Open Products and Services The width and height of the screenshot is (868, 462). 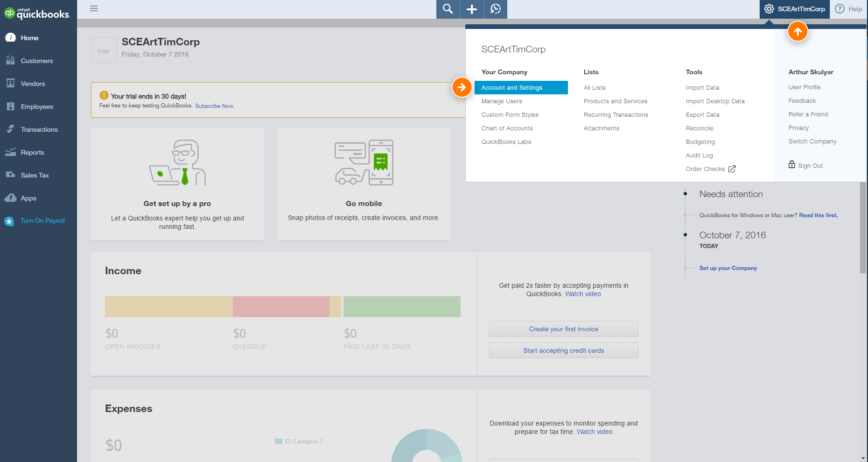(616, 101)
